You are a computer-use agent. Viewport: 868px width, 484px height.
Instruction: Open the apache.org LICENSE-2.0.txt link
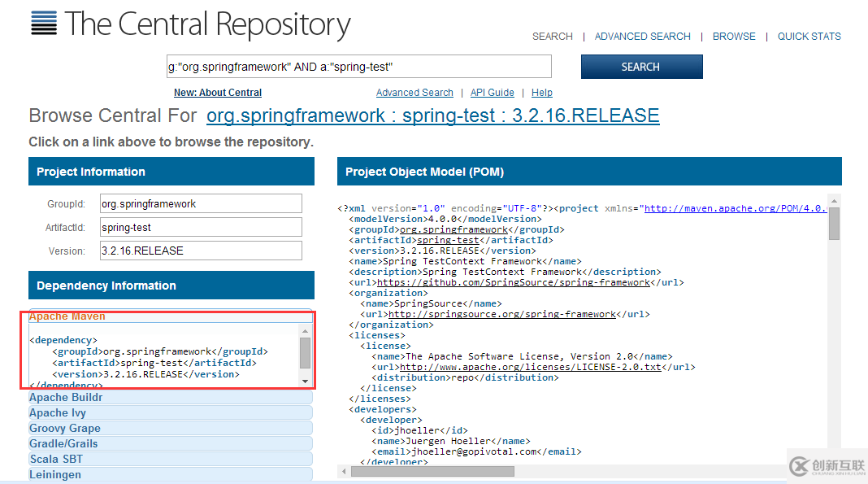(x=531, y=367)
